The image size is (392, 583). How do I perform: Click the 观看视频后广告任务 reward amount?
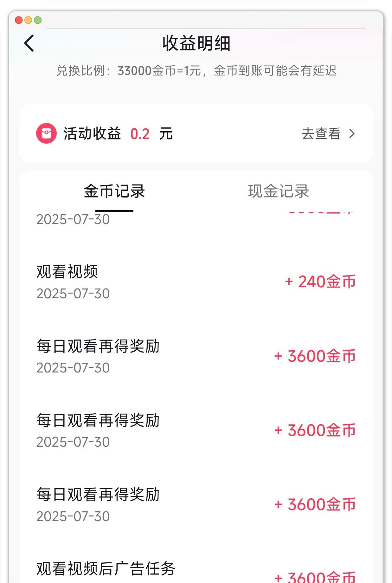point(315,577)
